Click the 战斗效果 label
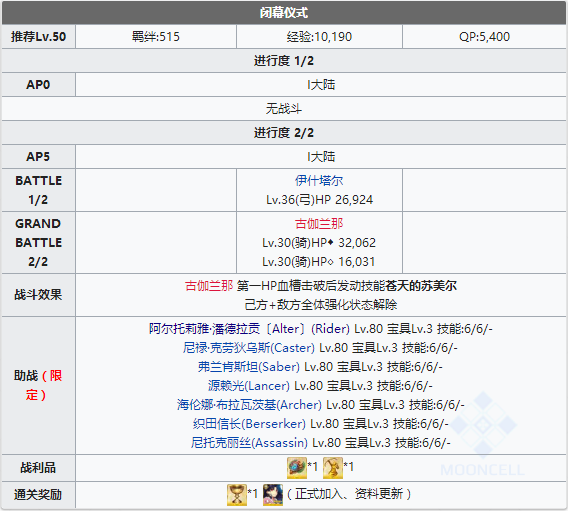The width and height of the screenshot is (568, 511). 38,294
